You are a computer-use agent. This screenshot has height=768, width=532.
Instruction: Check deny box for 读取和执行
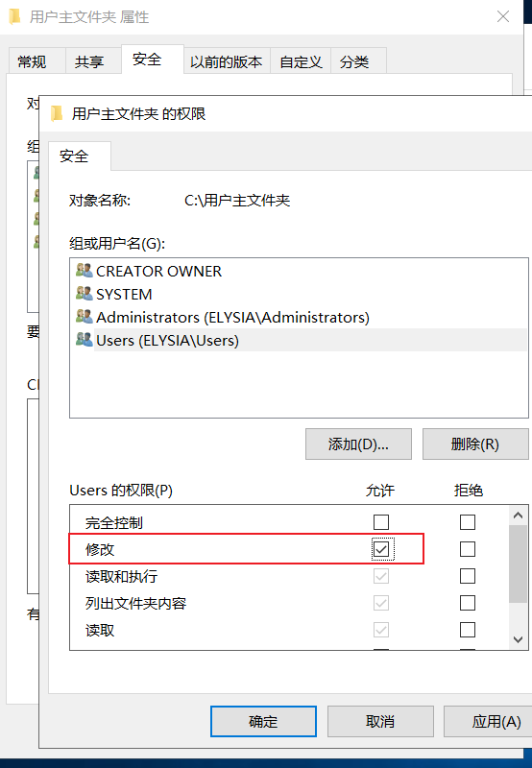[x=468, y=576]
